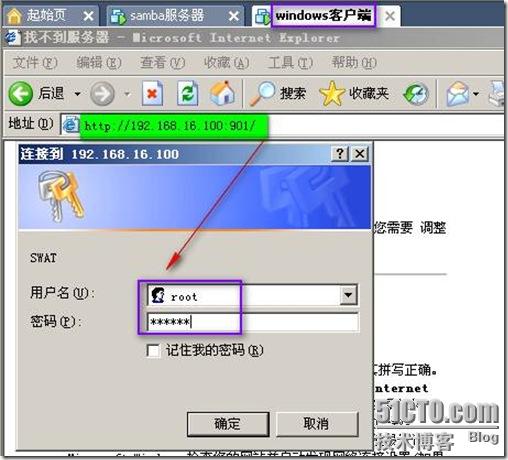Go to Home page icon

[x=222, y=93]
